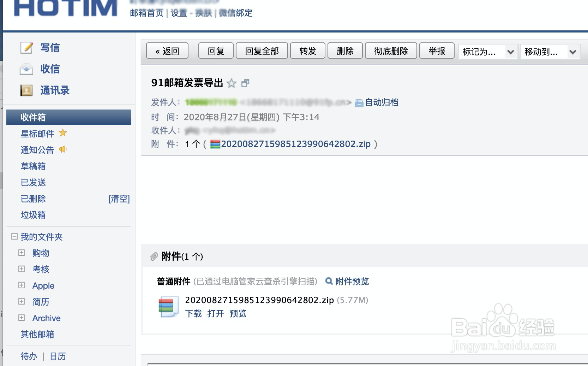Select 垃圾箱 folder

pos(33,215)
